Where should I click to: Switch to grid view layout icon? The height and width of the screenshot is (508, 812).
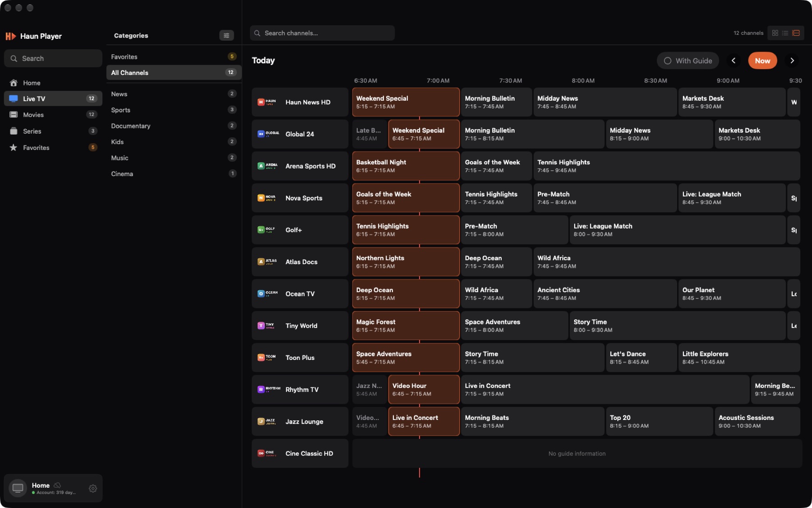pos(775,33)
